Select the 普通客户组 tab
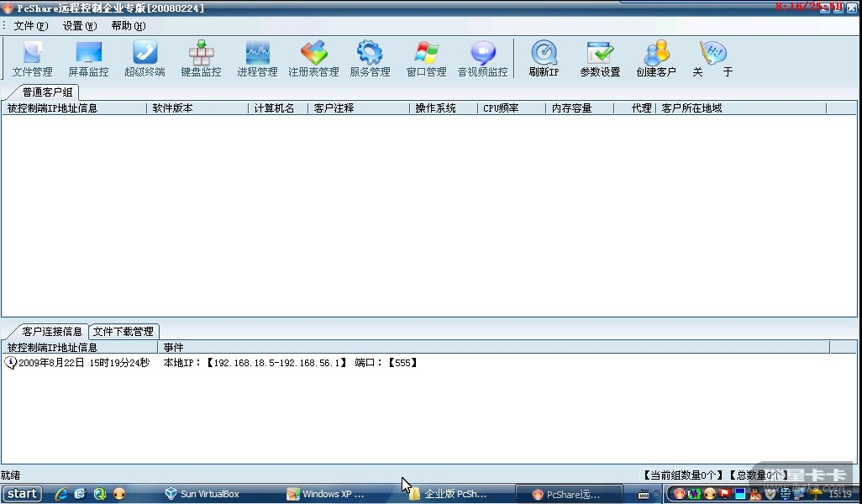Viewport: 862px width, 504px height. [47, 92]
